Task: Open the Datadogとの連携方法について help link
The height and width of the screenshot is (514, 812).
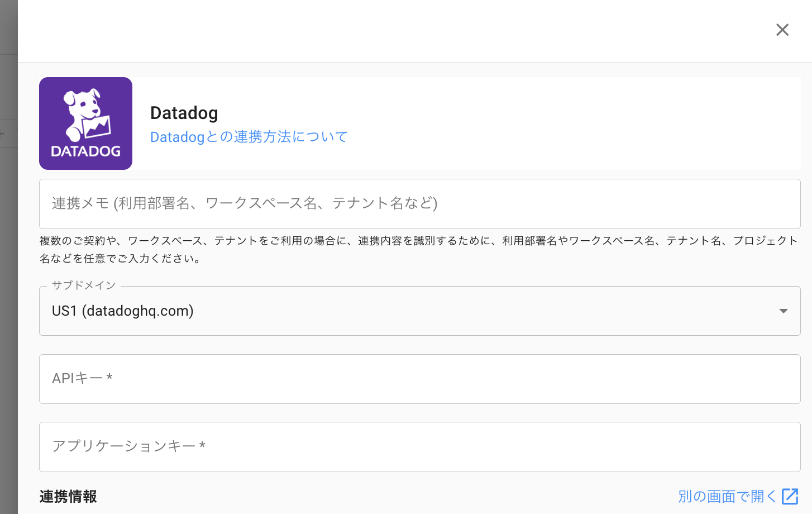Action: 249,137
